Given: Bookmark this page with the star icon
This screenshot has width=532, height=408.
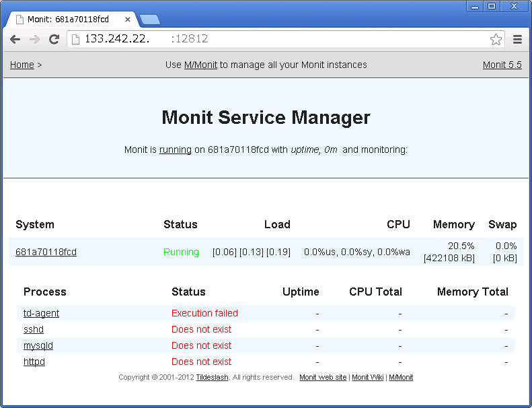Looking at the screenshot, I should pos(496,40).
